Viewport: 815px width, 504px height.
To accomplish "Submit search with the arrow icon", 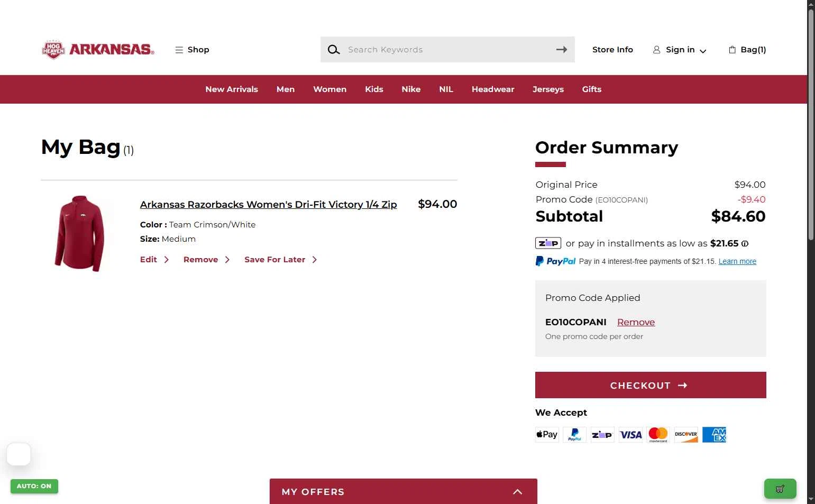I will 562,50.
